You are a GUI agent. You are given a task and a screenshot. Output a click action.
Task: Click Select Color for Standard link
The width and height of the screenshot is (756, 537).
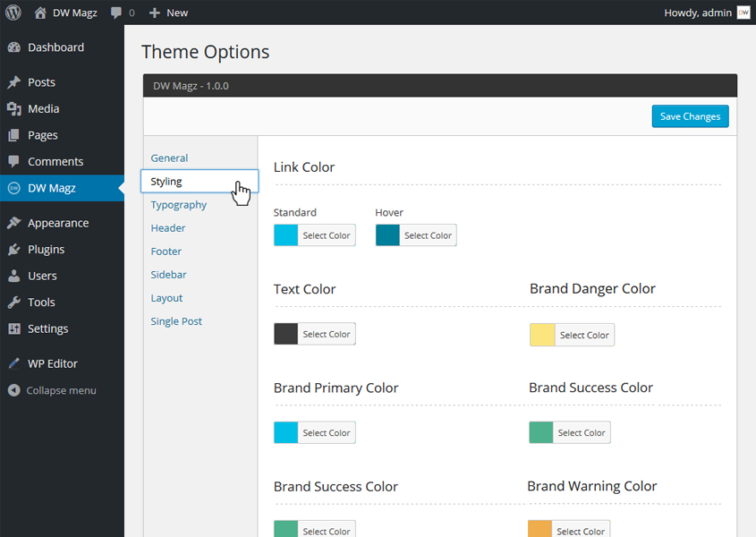(327, 235)
